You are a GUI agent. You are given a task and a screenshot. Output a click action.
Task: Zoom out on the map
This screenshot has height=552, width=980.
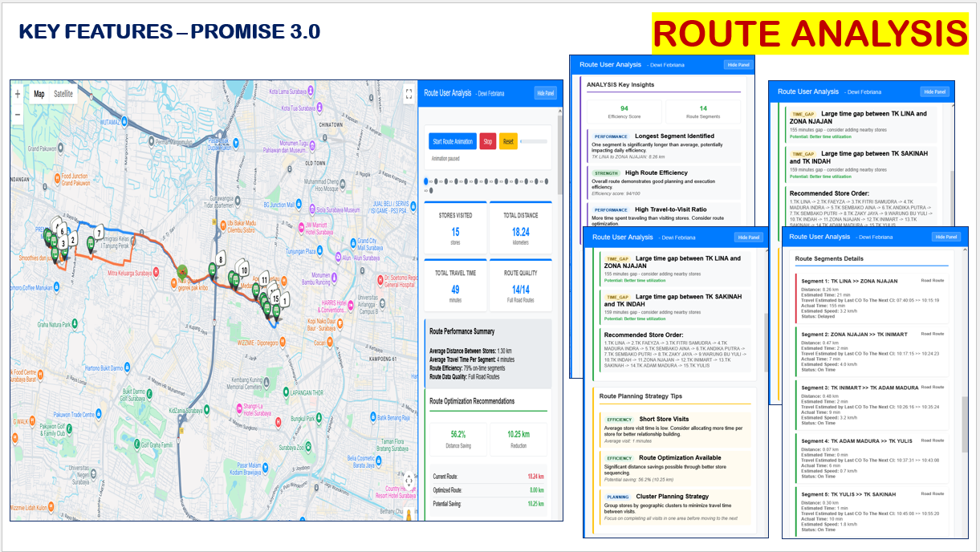coord(18,114)
